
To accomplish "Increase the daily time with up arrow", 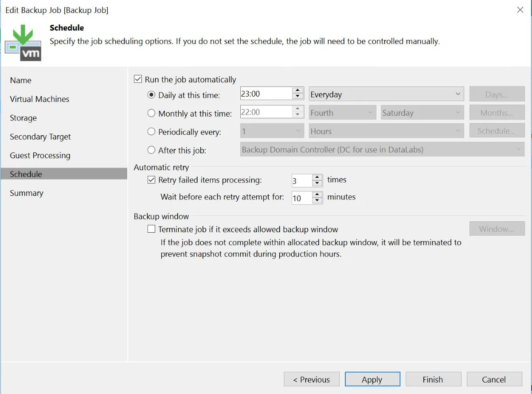I will point(298,90).
